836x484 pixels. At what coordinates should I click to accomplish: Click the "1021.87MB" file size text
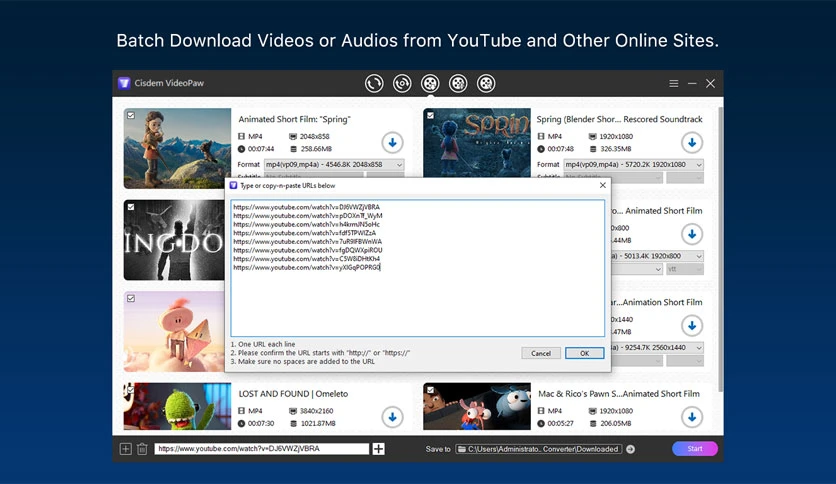point(318,424)
